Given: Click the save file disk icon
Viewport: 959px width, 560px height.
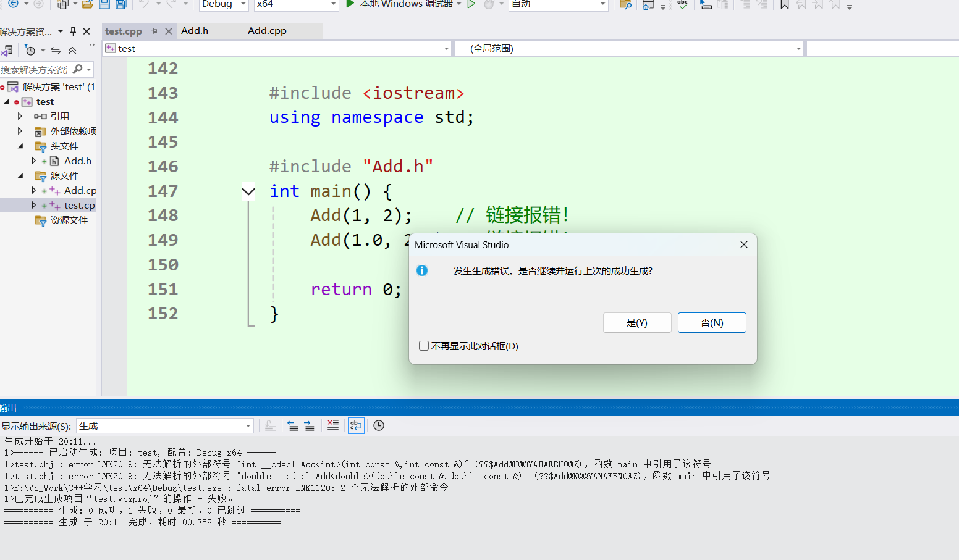Looking at the screenshot, I should tap(104, 4).
